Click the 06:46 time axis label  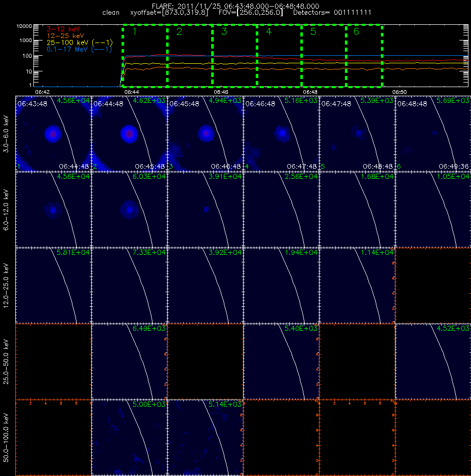221,92
